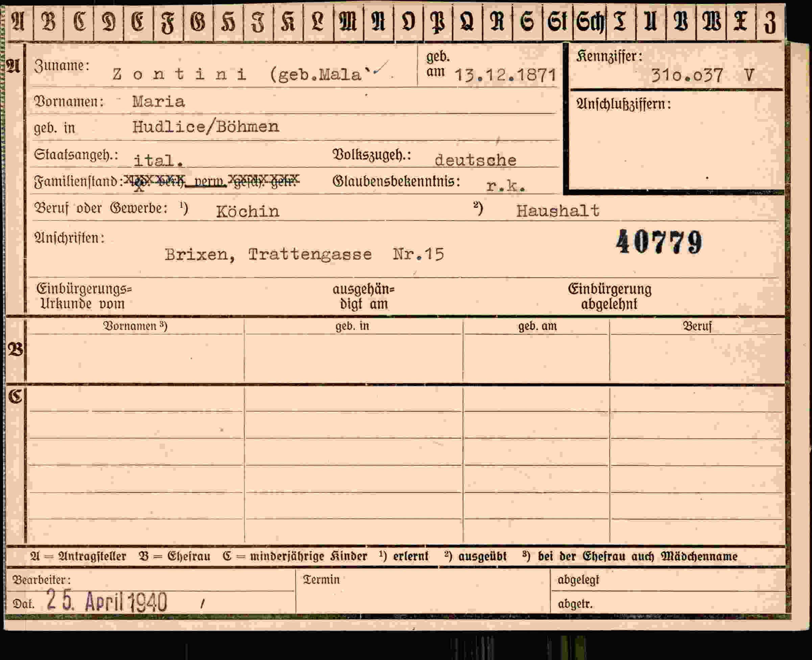The width and height of the screenshot is (812, 660).
Task: Click the 'abgelegt' label
Action: click(x=578, y=580)
